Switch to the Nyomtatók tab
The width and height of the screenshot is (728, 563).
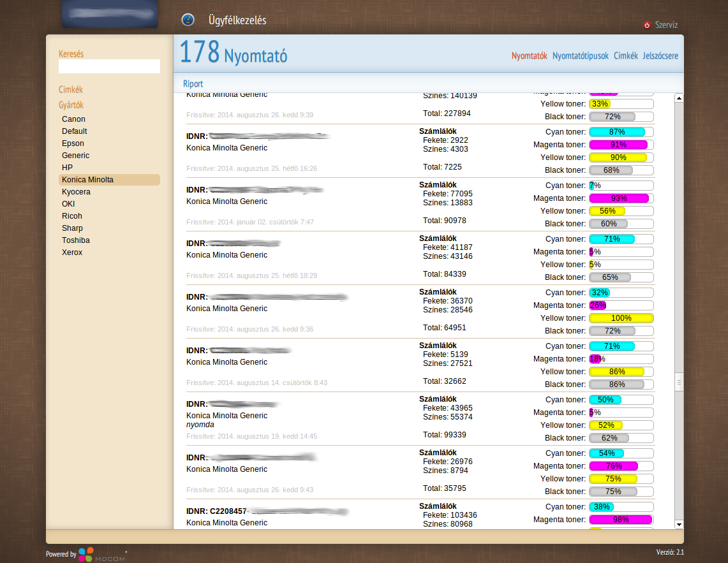[530, 55]
